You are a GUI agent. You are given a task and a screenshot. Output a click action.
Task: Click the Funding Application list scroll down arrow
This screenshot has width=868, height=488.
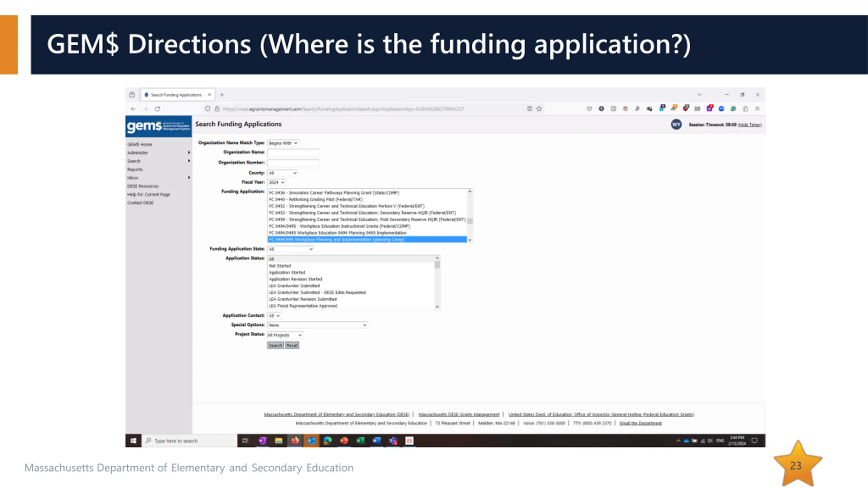(x=470, y=240)
